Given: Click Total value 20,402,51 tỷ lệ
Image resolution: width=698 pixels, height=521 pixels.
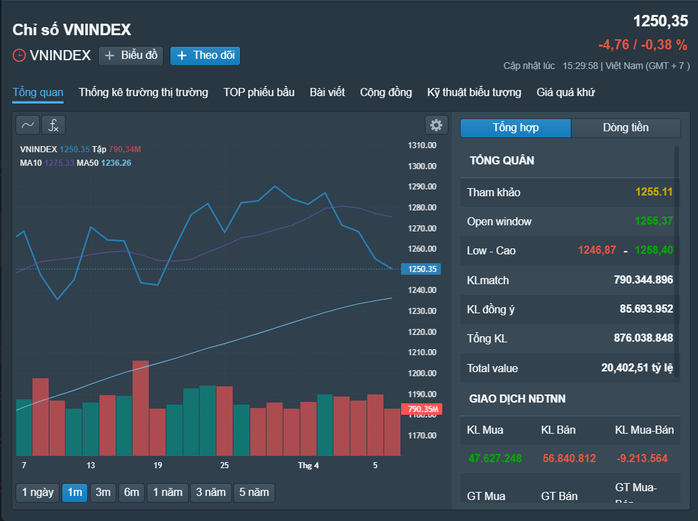Looking at the screenshot, I should point(637,368).
